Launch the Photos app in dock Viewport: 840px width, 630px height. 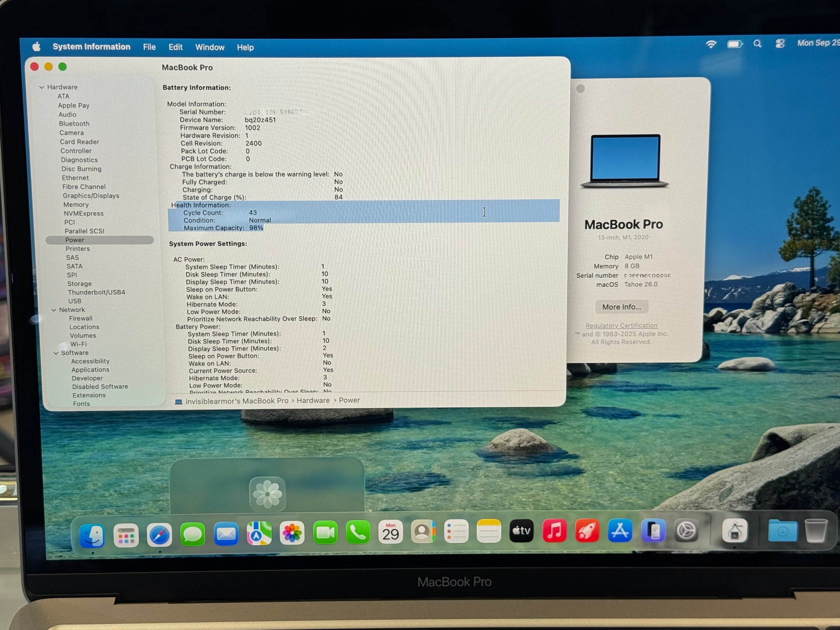point(292,533)
